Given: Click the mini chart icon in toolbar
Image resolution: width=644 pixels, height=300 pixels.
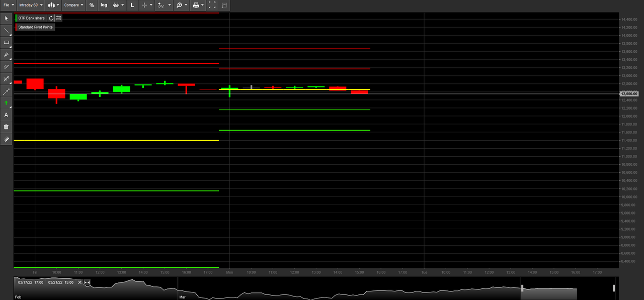Looking at the screenshot, I should (x=224, y=5).
